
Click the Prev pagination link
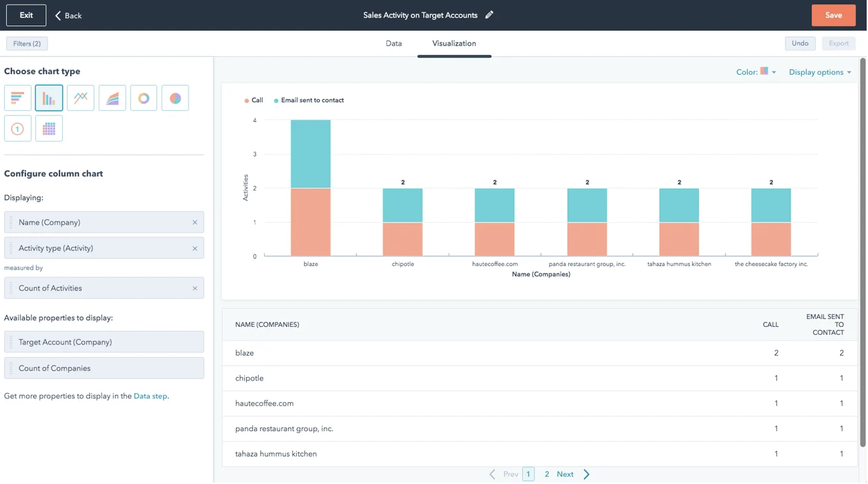[x=510, y=474]
